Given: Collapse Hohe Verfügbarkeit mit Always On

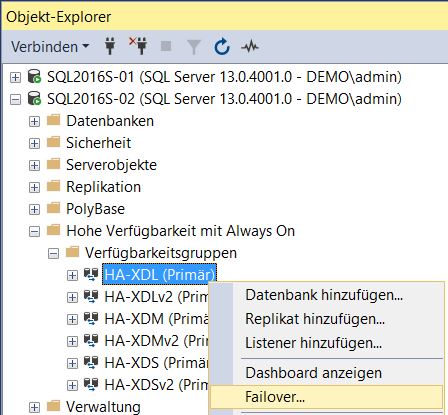Looking at the screenshot, I should pos(34,231).
